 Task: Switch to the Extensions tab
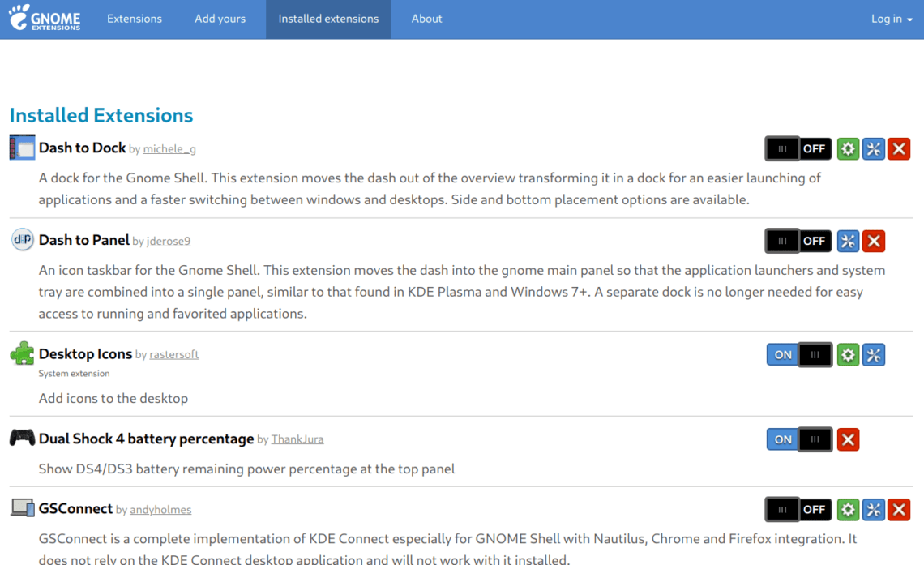tap(135, 19)
